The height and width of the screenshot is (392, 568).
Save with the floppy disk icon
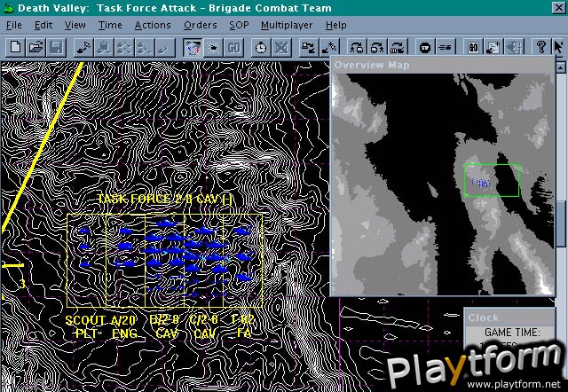click(57, 47)
